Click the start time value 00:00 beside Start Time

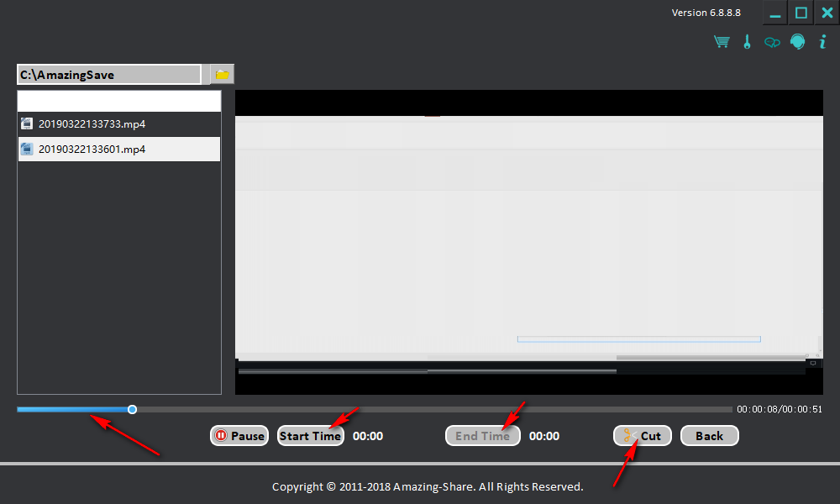coord(368,436)
